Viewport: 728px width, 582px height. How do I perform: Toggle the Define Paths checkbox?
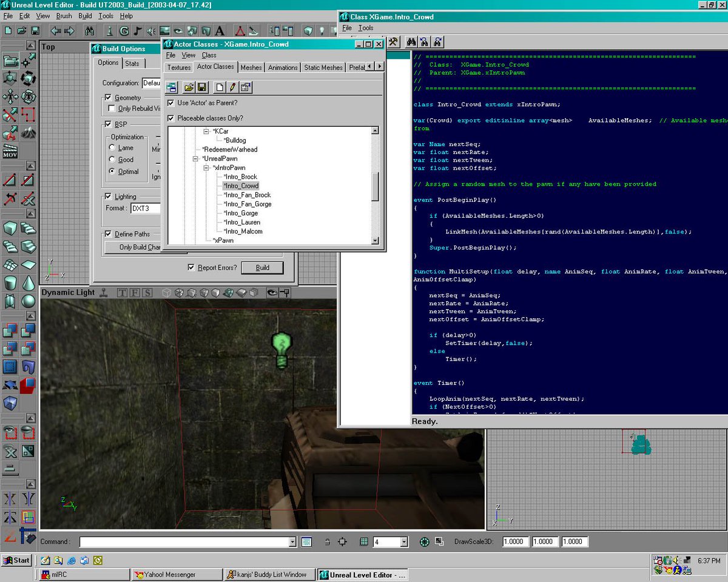click(109, 234)
